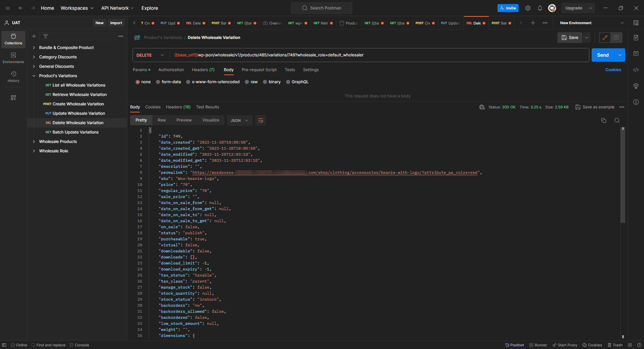Screen dimensions: 644x349
Task: Click the Invite button
Action: click(508, 8)
